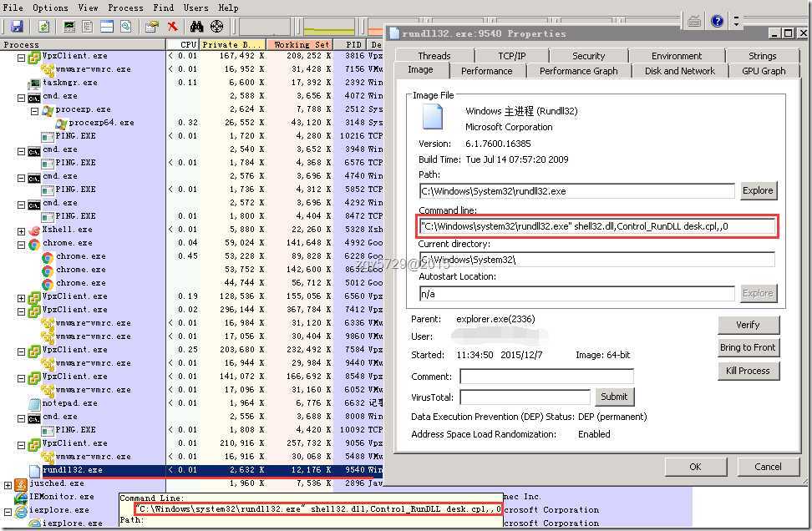
Task: Expand the jusched.exe tree node
Action: tap(8, 485)
